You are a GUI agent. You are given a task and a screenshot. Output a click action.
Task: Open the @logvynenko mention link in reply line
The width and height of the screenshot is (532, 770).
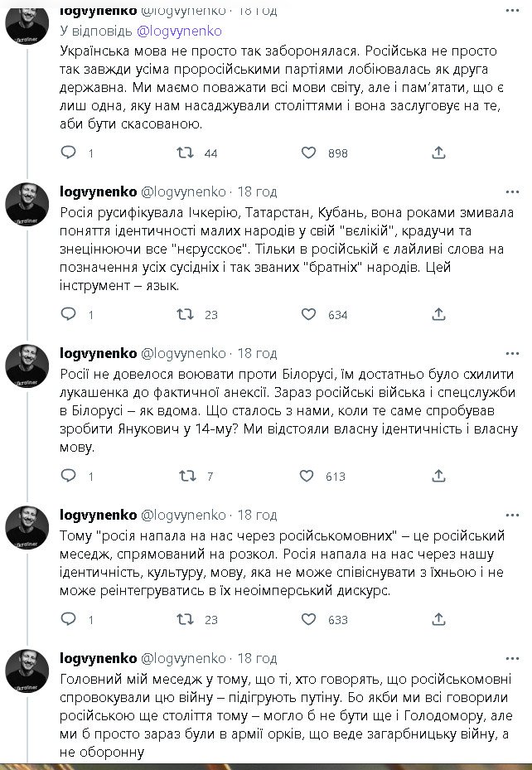pos(179,31)
